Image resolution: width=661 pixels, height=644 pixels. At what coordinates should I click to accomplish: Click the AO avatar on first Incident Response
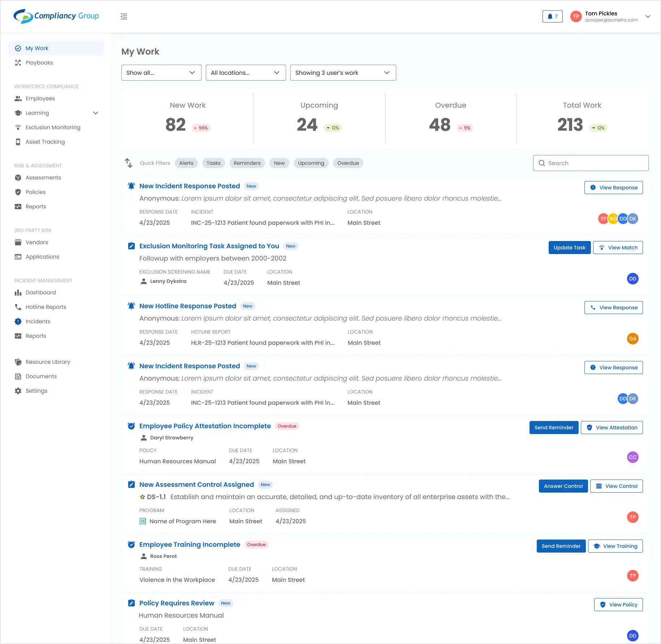(x=613, y=219)
